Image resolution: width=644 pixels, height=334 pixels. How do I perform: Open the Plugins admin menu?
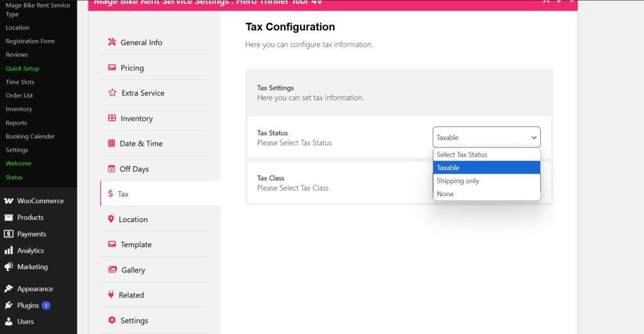point(28,306)
